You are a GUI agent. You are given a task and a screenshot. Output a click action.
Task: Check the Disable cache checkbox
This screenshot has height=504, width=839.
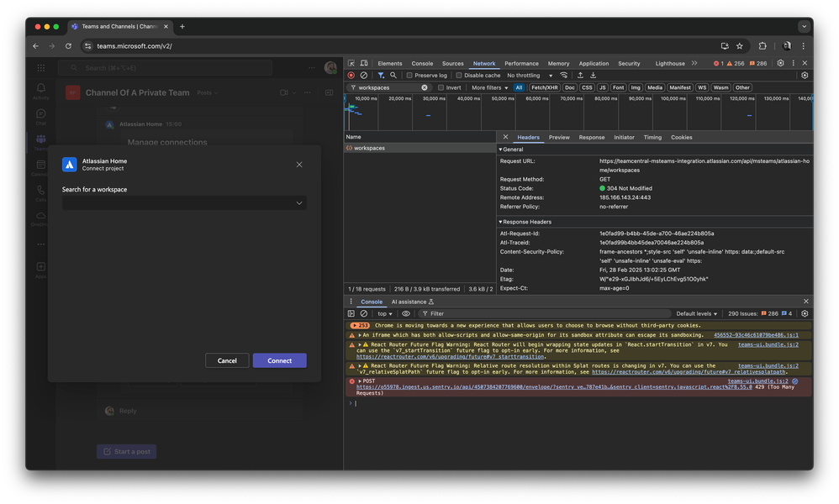(x=458, y=75)
